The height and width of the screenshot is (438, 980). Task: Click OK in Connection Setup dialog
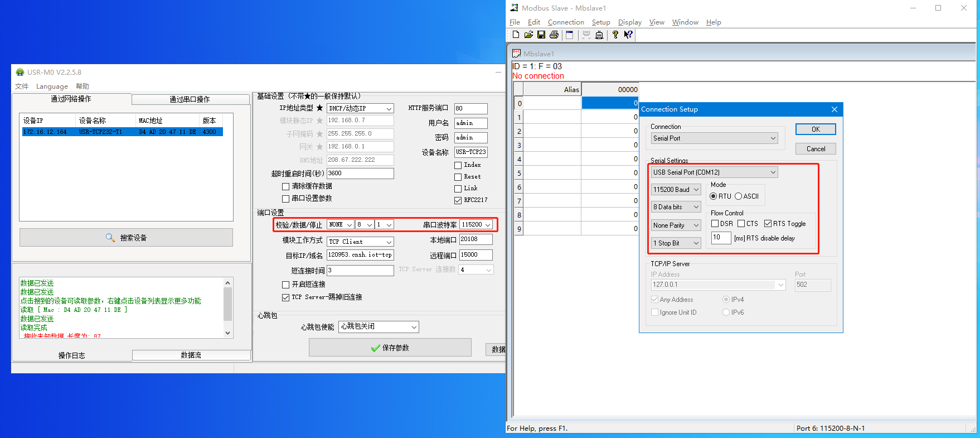pyautogui.click(x=815, y=129)
